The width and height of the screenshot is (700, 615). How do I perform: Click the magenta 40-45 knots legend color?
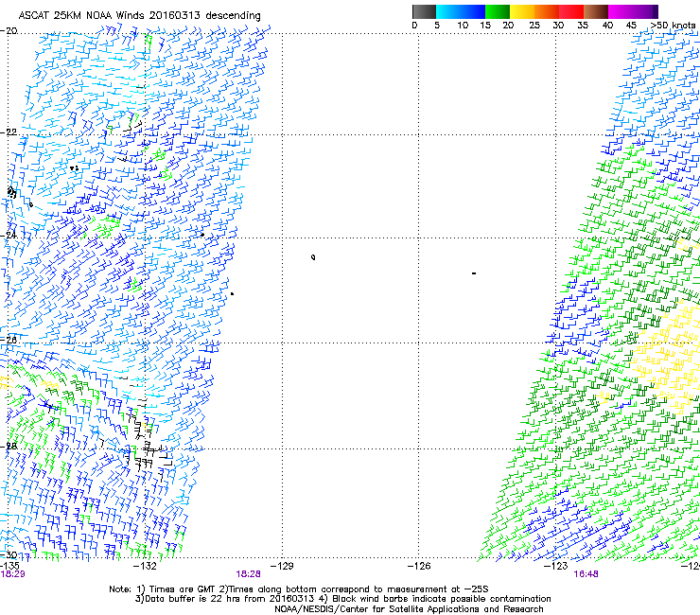[x=621, y=11]
